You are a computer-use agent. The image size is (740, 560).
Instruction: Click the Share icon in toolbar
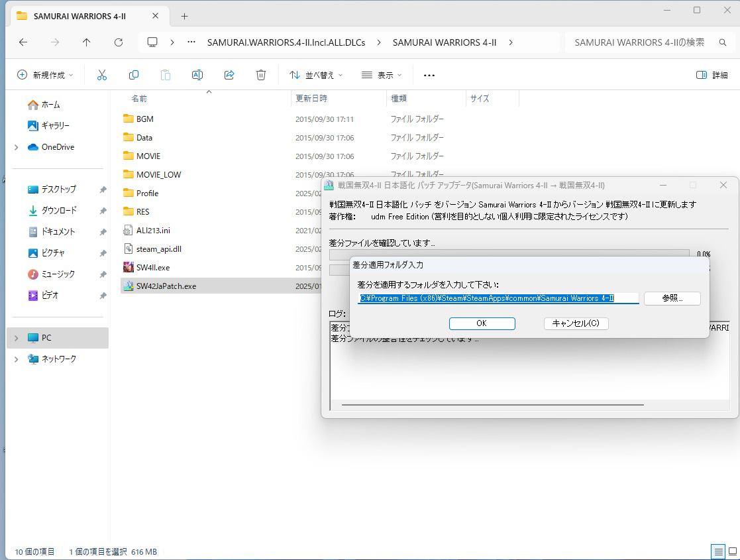coord(229,75)
